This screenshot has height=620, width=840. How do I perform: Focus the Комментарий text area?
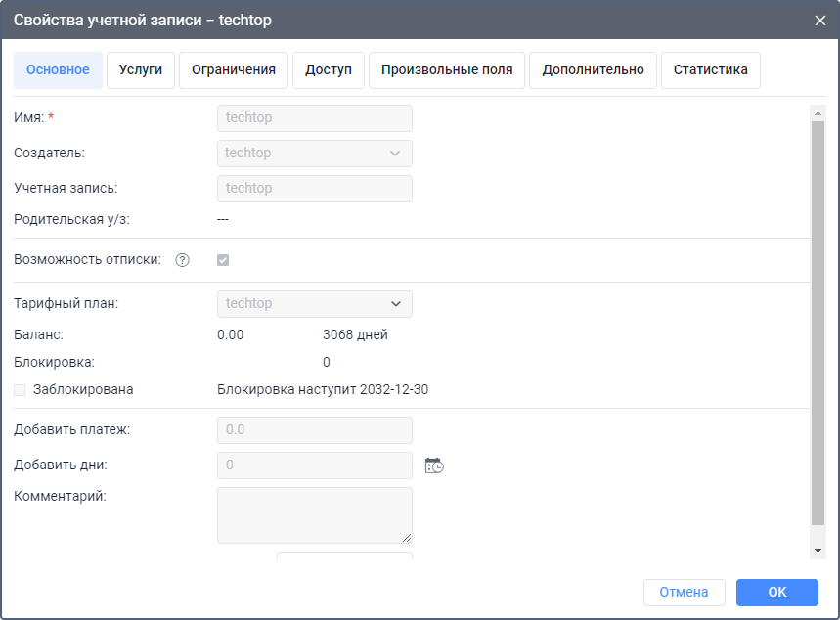314,514
